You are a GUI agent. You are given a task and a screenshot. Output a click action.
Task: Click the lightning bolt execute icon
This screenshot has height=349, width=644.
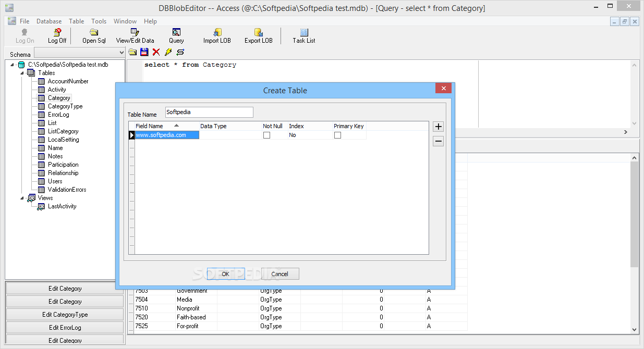coord(168,52)
